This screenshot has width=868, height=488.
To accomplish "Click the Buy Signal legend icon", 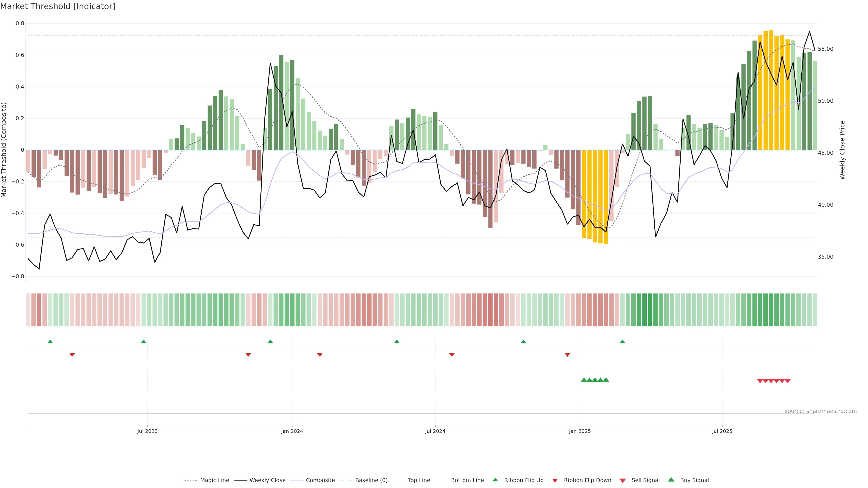I will point(671,480).
